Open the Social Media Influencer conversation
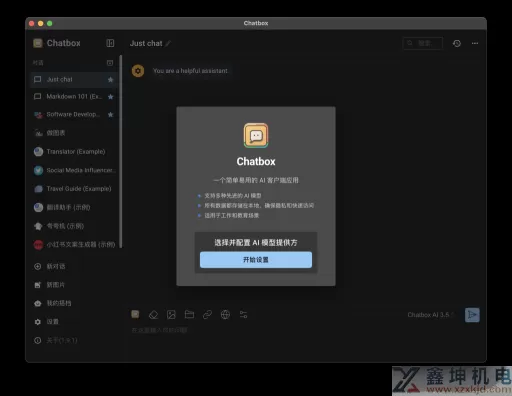Viewport: 512px width, 396px height. (x=74, y=170)
